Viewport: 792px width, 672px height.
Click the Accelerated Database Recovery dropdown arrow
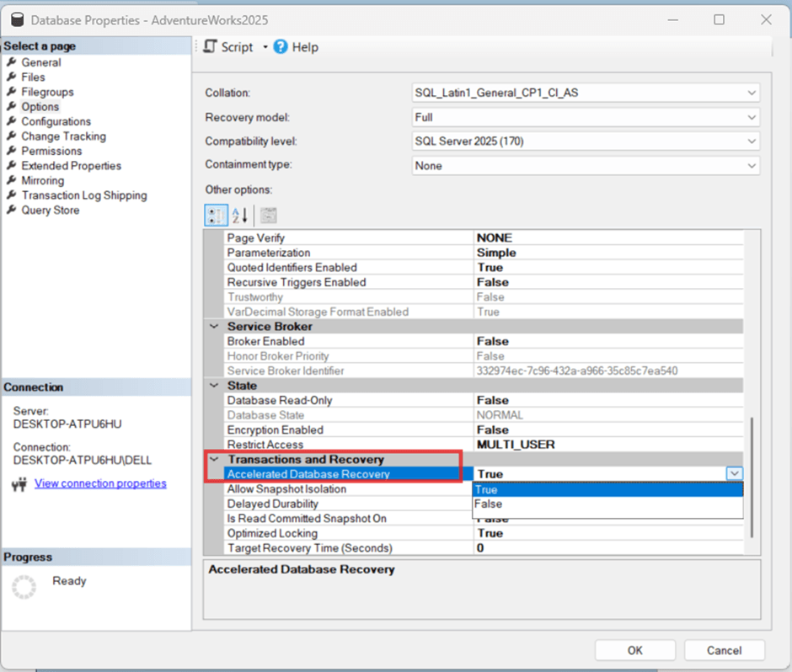[735, 473]
